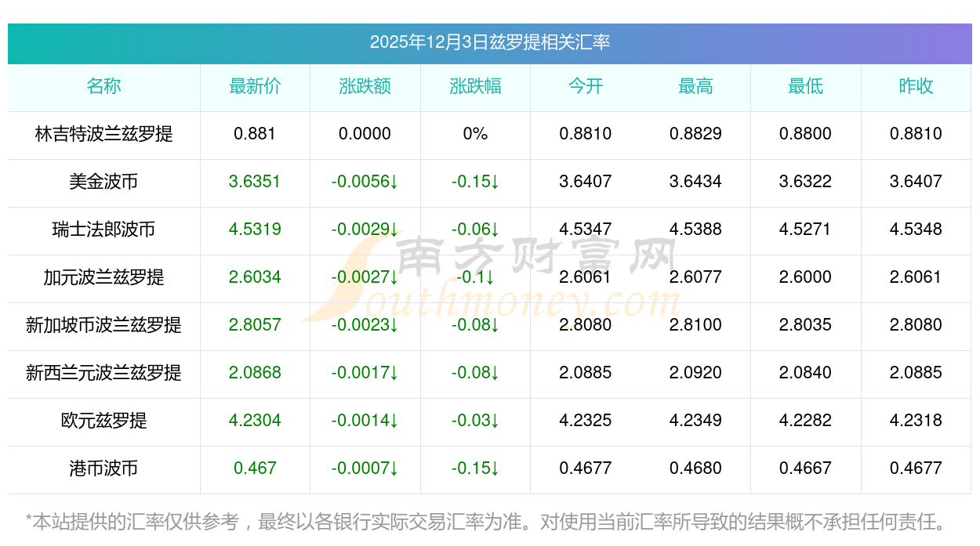This screenshot has width=980, height=546.
Task: Click -0.08↓ percentage in 新西兰元 row
Action: click(475, 373)
